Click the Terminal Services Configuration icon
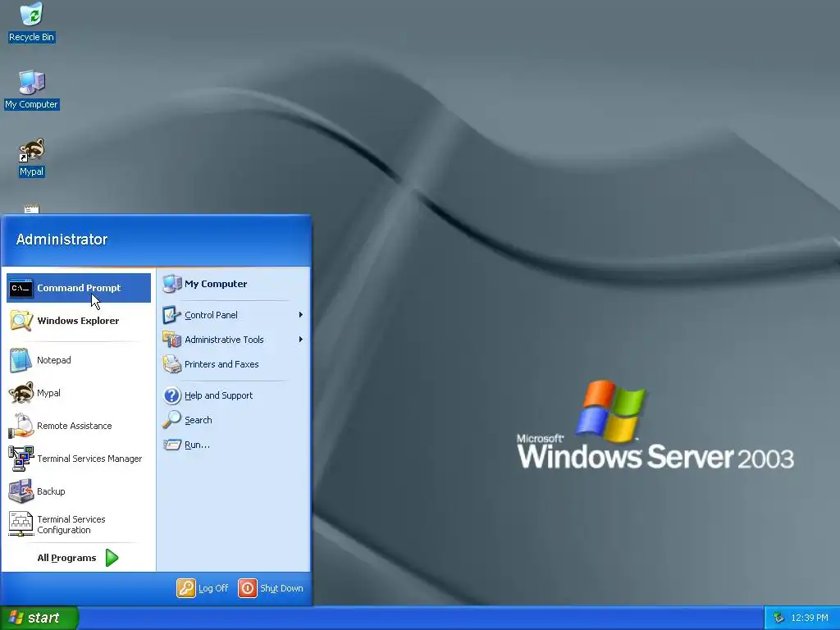Viewport: 840px width, 630px height. (21, 524)
